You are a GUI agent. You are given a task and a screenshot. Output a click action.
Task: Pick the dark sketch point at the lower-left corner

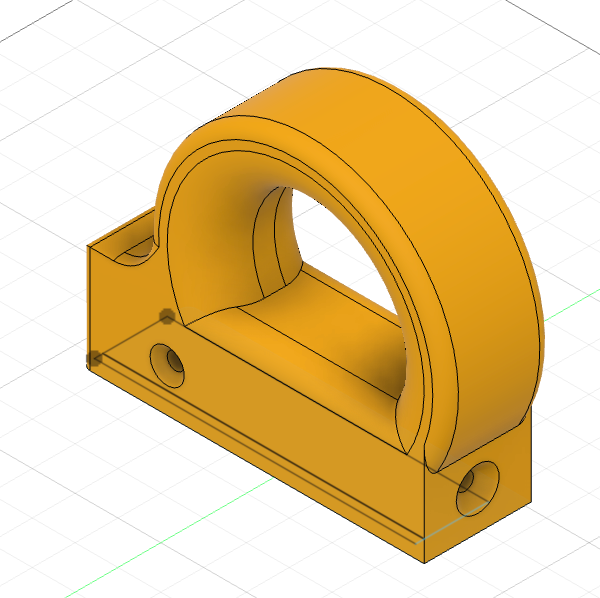95,358
